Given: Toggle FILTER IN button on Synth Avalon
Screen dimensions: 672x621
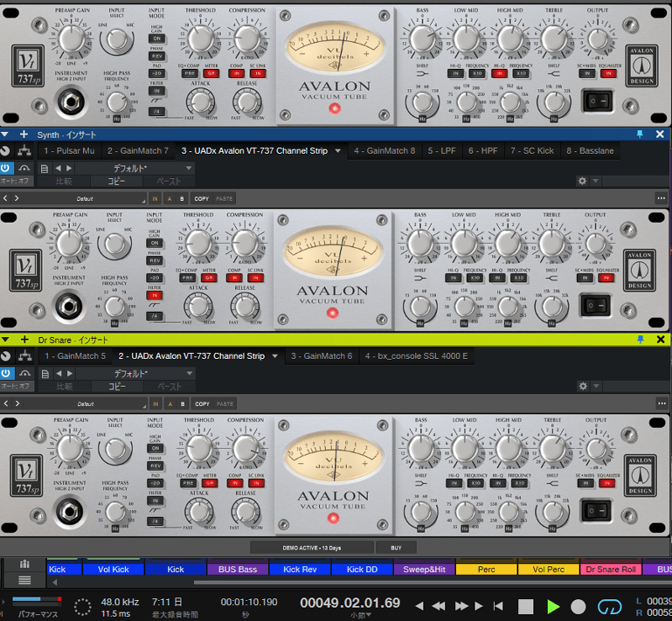Looking at the screenshot, I should pos(155,296).
